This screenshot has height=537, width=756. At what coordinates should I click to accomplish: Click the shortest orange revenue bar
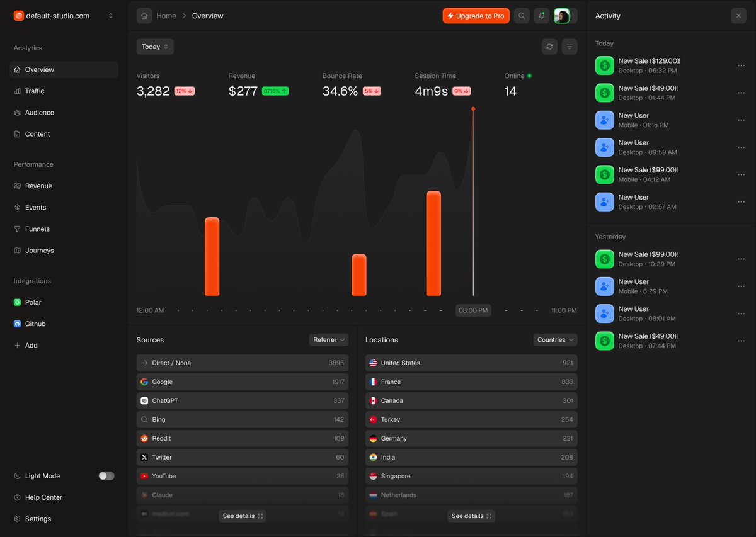point(359,274)
